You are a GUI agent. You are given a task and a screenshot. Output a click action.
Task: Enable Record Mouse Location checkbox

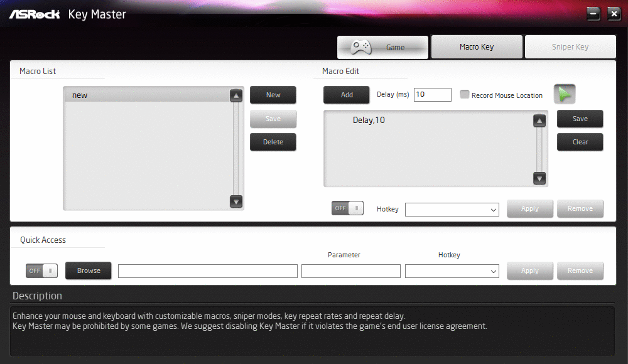click(464, 95)
